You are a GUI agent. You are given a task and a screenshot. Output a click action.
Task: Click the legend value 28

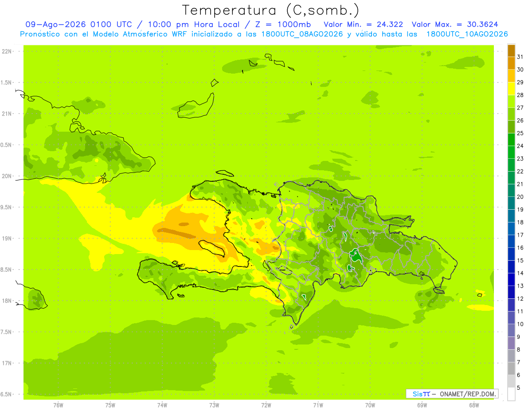pos(520,95)
